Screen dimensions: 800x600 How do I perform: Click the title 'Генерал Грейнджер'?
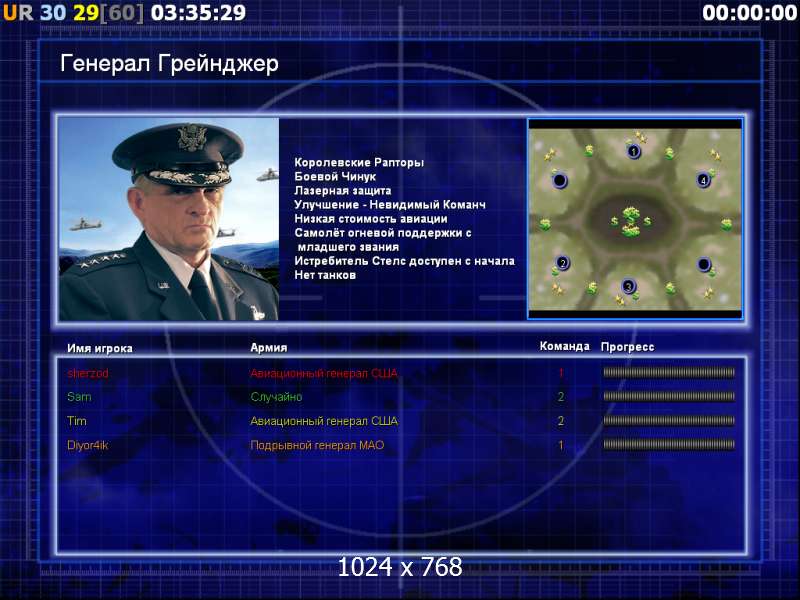point(169,64)
